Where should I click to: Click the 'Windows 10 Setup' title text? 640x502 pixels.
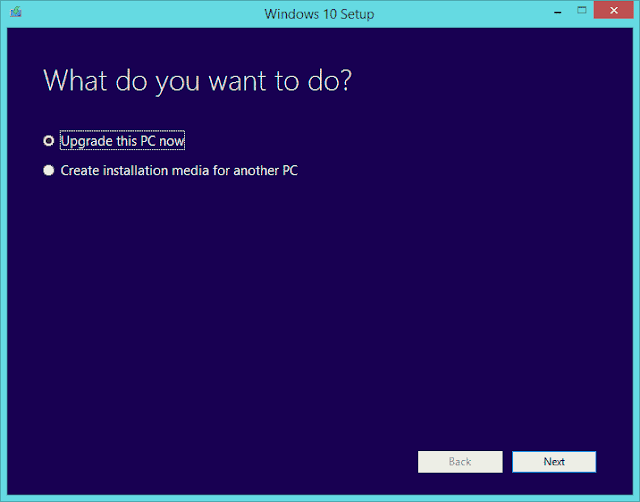coord(319,14)
